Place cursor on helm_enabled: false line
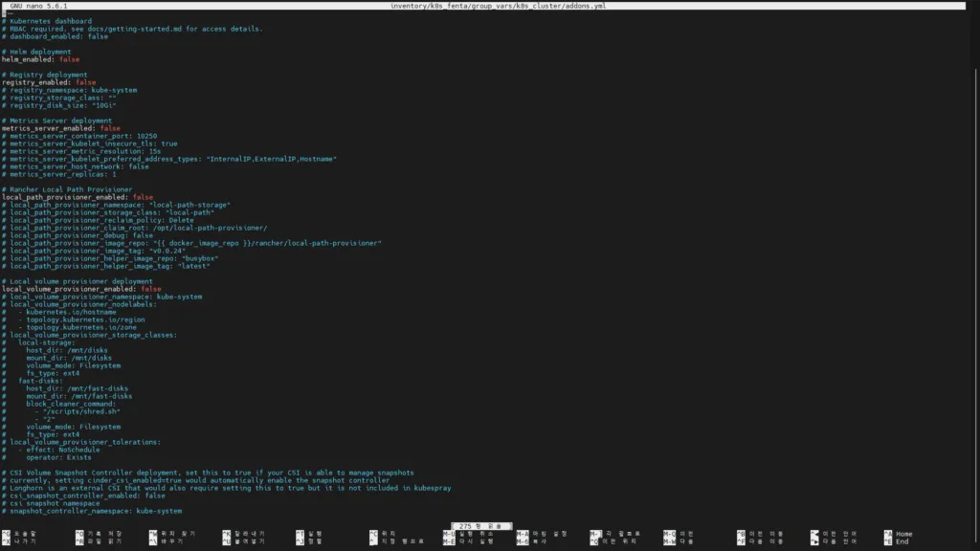This screenshot has width=980, height=551. click(x=38, y=58)
